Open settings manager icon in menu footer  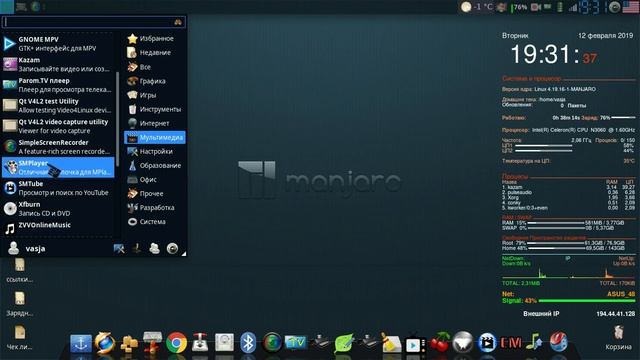pos(119,249)
